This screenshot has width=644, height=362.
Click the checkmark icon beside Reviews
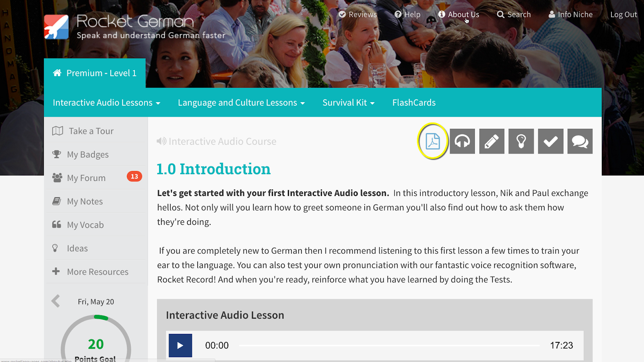pos(343,14)
